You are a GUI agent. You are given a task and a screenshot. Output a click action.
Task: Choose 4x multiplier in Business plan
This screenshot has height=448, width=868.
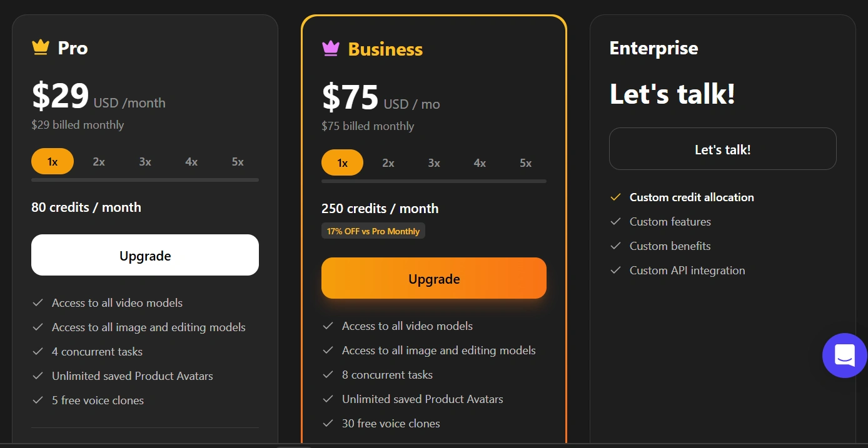tap(480, 163)
